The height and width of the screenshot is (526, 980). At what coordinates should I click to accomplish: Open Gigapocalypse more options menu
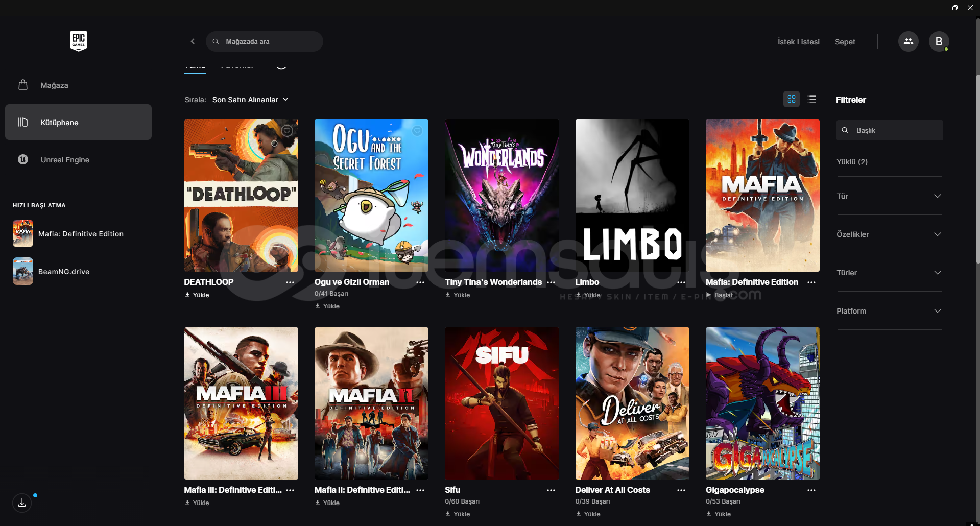pos(811,490)
